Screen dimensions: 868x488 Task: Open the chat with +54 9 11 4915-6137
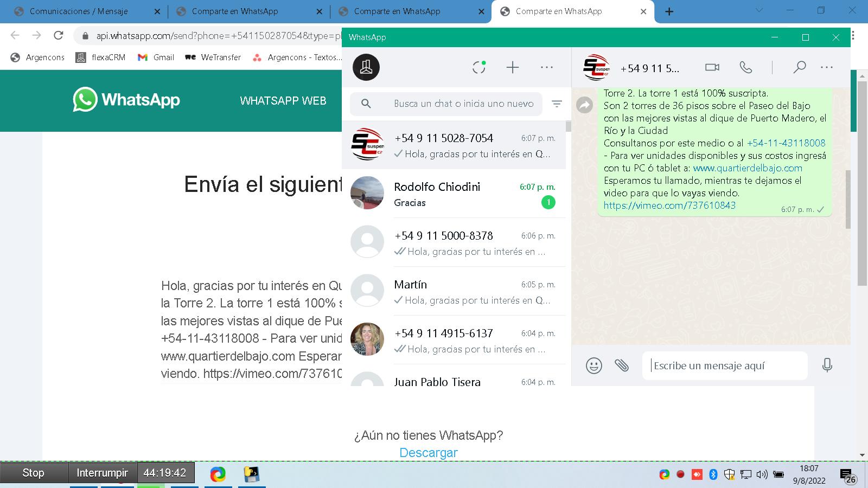[x=454, y=340]
